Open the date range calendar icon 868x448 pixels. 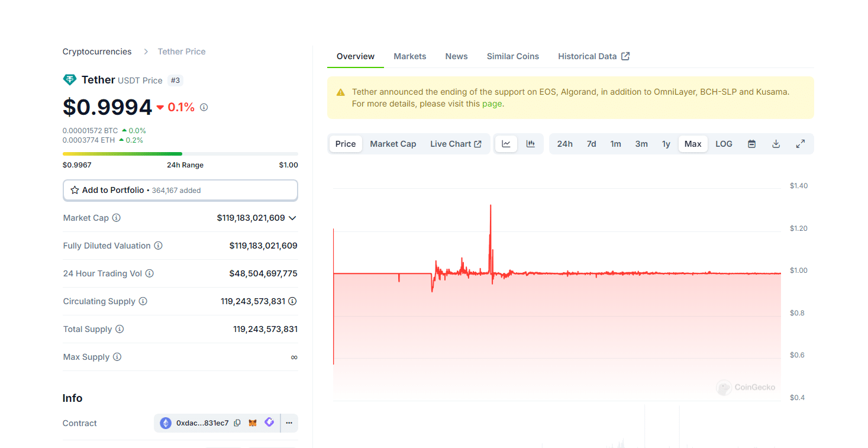pos(751,144)
